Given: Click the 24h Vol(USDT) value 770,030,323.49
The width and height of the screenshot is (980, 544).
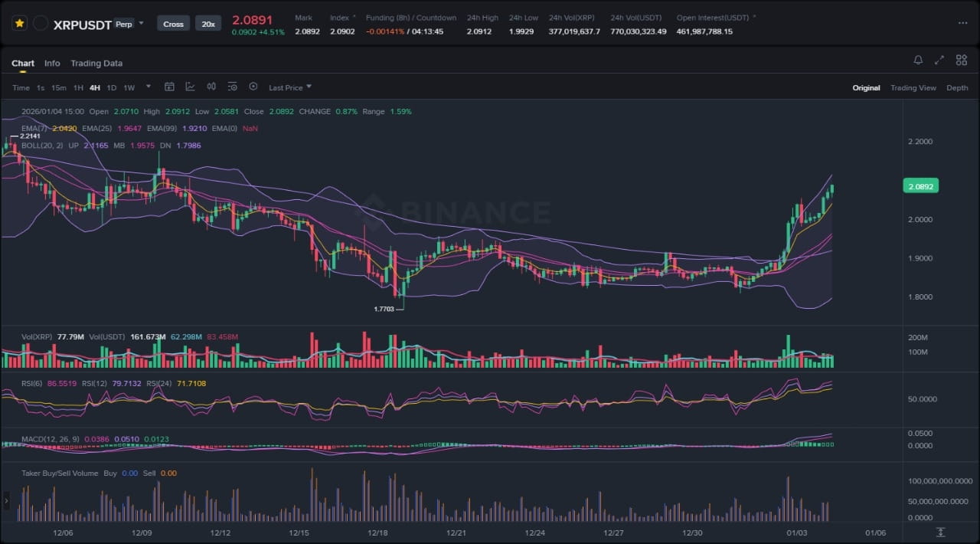Looking at the screenshot, I should point(639,31).
